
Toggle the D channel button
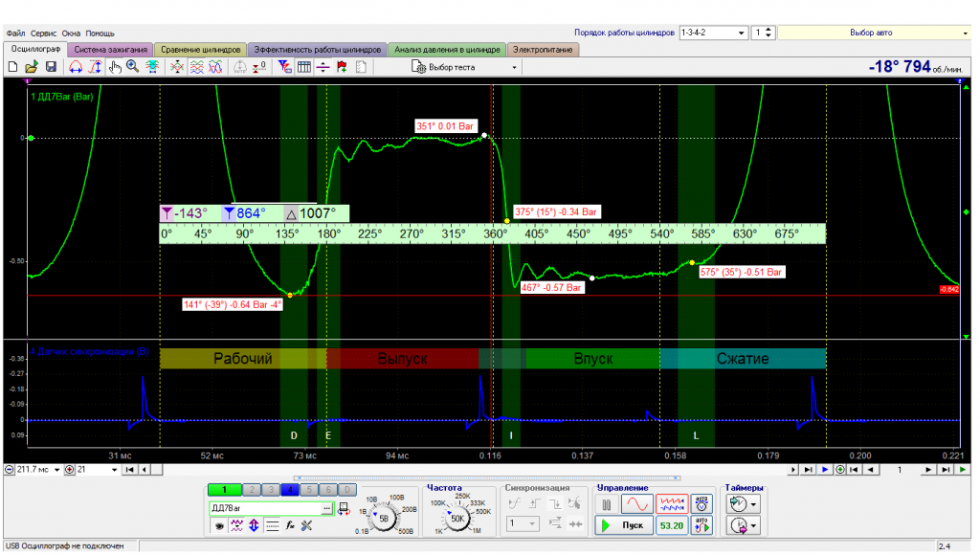347,491
